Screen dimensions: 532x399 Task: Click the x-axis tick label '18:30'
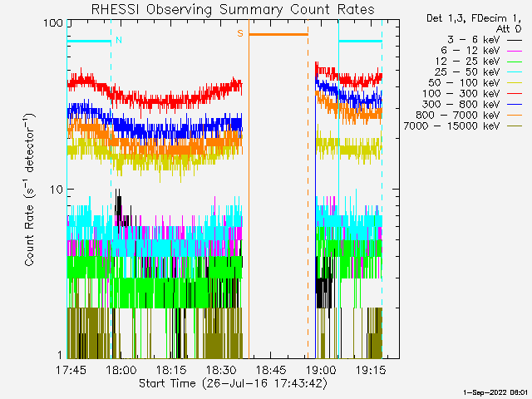(221, 370)
